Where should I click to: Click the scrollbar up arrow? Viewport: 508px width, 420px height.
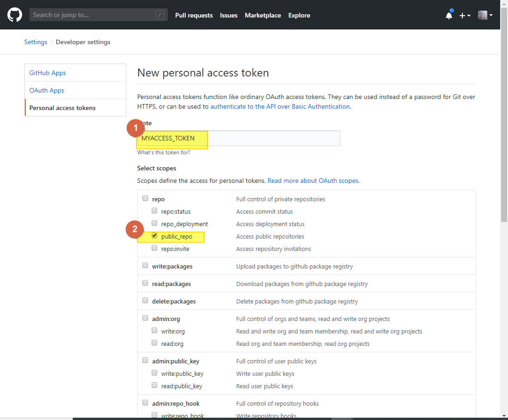(504, 3)
